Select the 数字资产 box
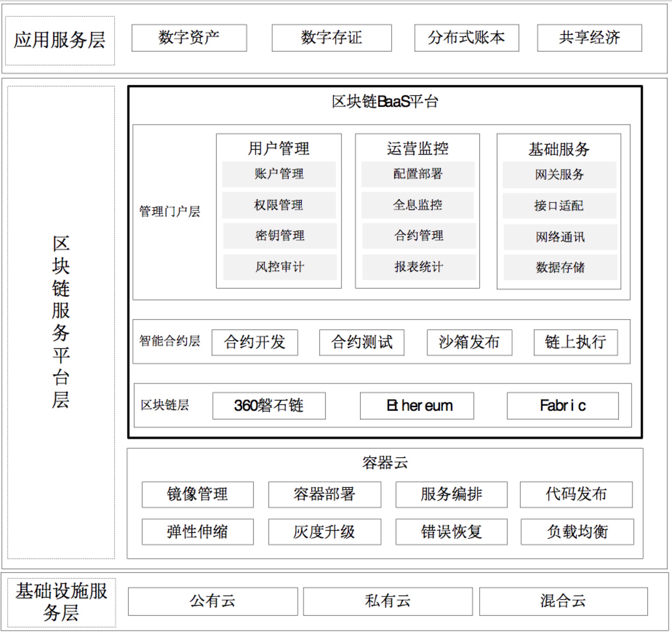The image size is (672, 634). [x=189, y=38]
